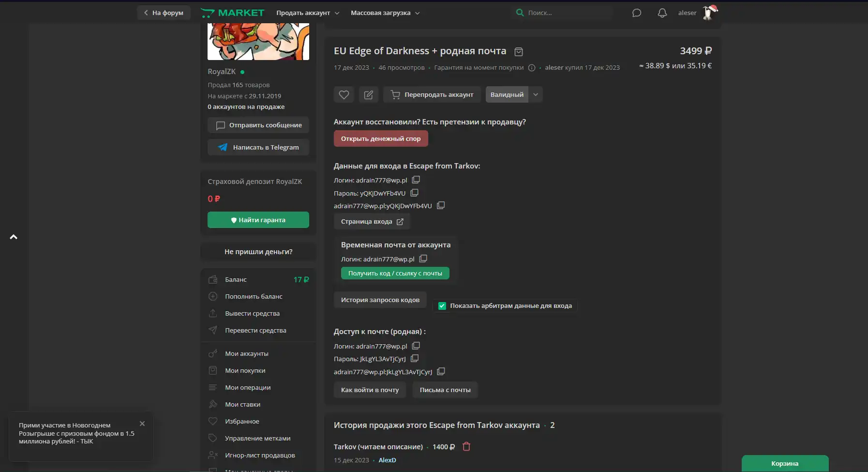Open RoyalZK seller profile name
The height and width of the screenshot is (472, 868).
(x=222, y=72)
